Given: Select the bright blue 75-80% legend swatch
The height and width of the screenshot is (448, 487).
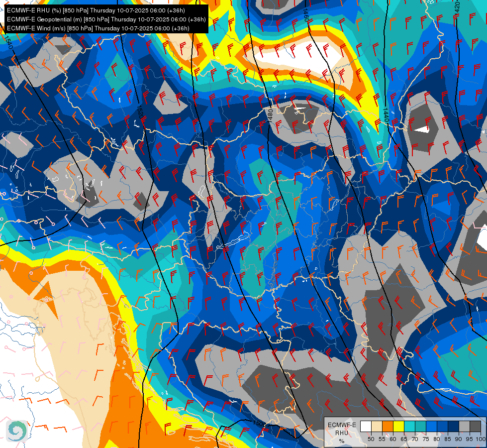Looking at the screenshot, I should click(431, 426).
